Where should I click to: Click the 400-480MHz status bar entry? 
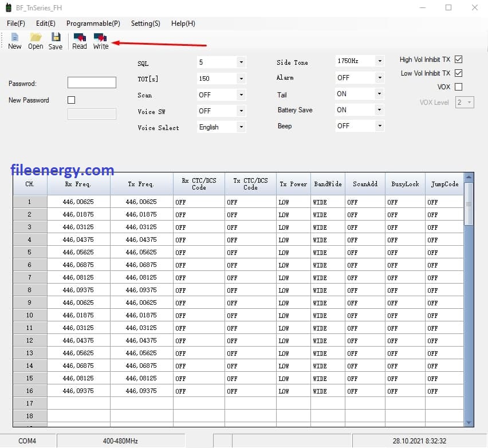point(120,441)
